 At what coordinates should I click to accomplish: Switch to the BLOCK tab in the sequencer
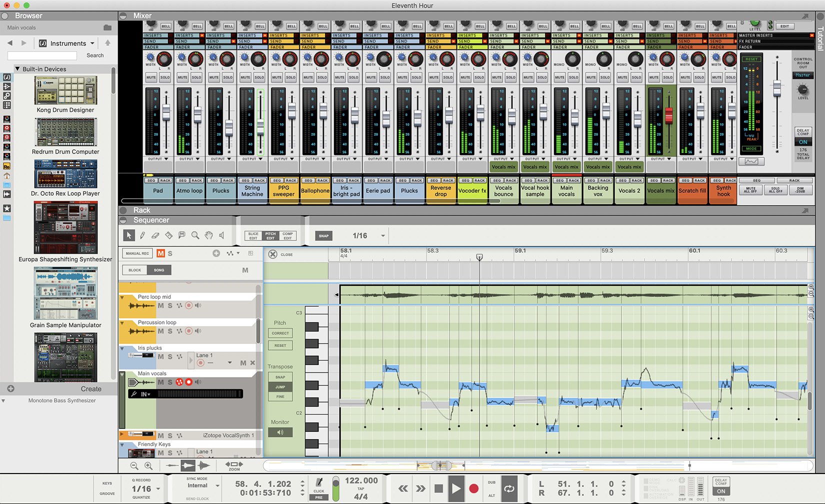tap(134, 270)
